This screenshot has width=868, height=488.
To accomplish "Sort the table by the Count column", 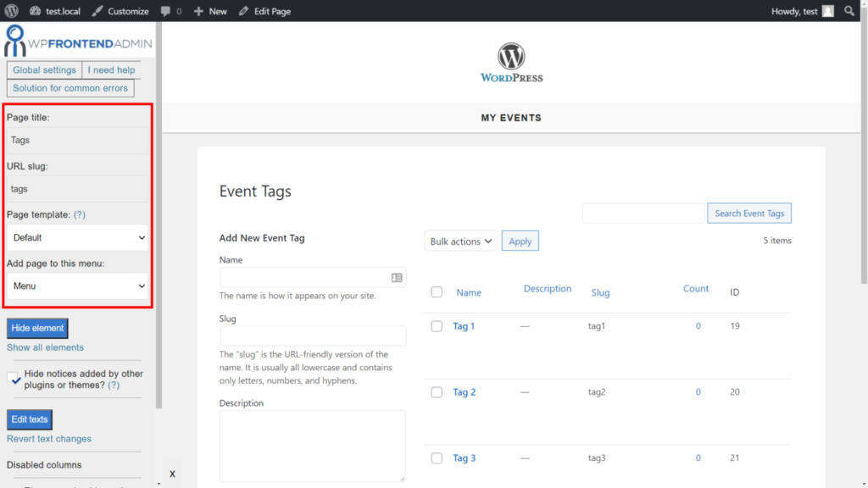I will point(695,288).
